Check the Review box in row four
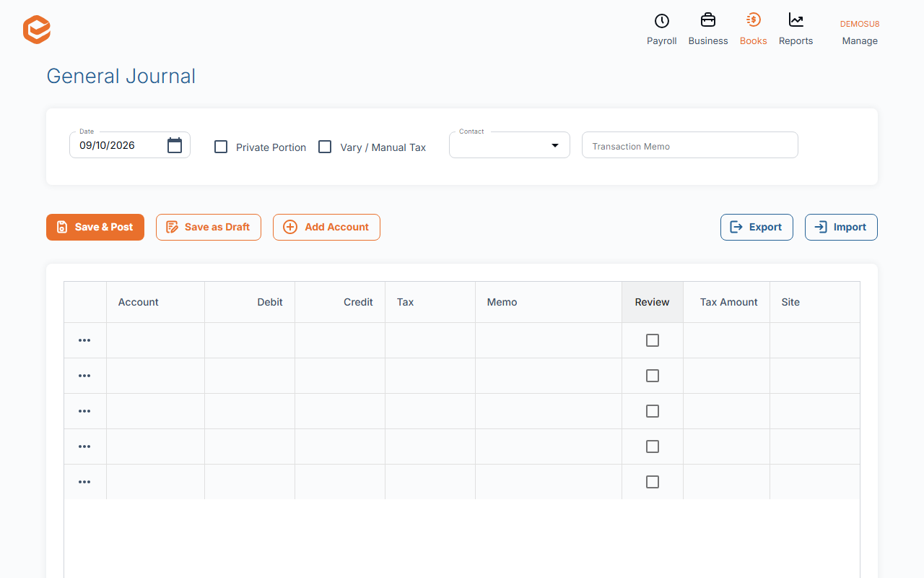Screen dimensions: 924x578 [x=653, y=447]
